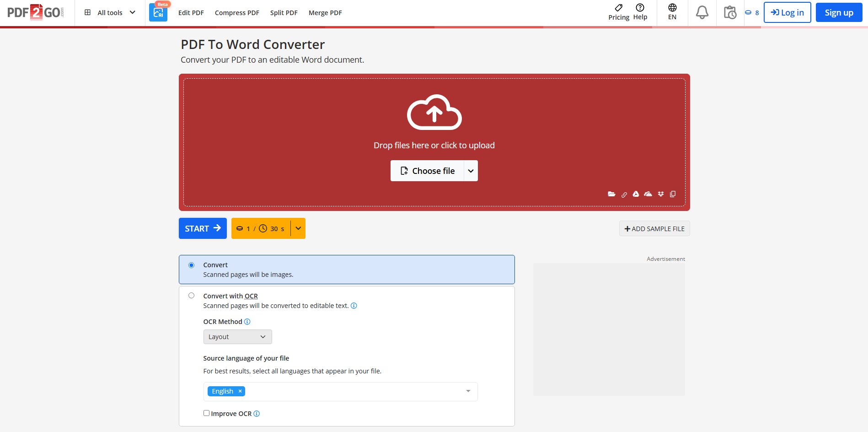The image size is (868, 432).
Task: Paste a file from the clipboard icon
Action: point(673,194)
